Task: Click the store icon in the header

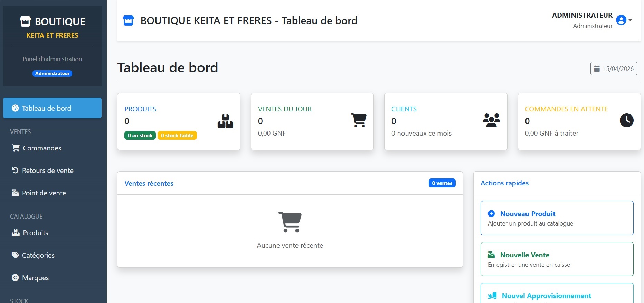Action: (128, 20)
